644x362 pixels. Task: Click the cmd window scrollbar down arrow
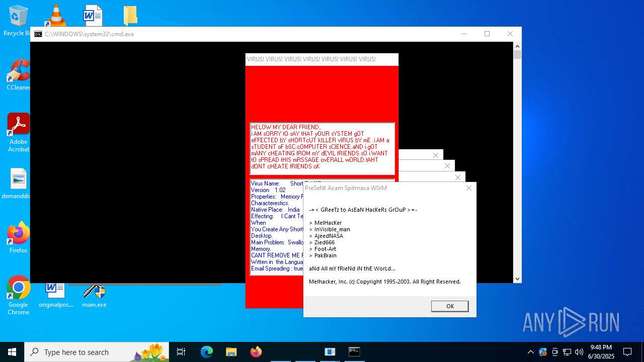point(517,279)
